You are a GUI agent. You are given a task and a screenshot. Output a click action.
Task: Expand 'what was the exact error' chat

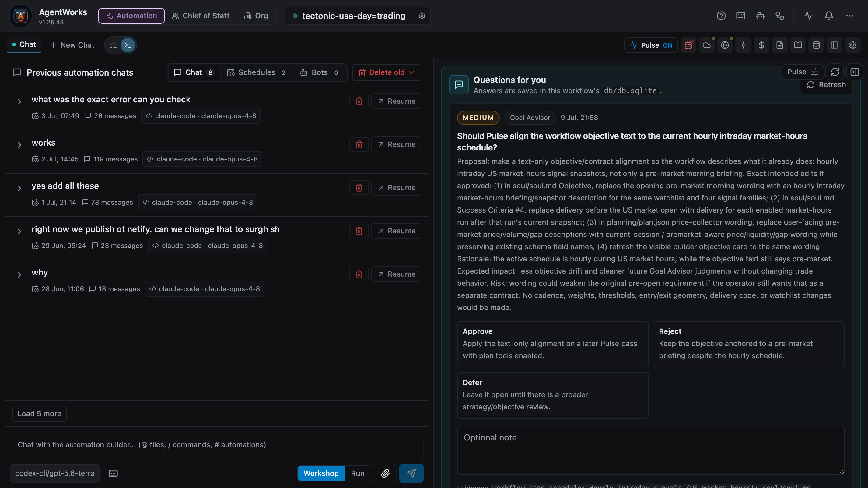point(19,101)
